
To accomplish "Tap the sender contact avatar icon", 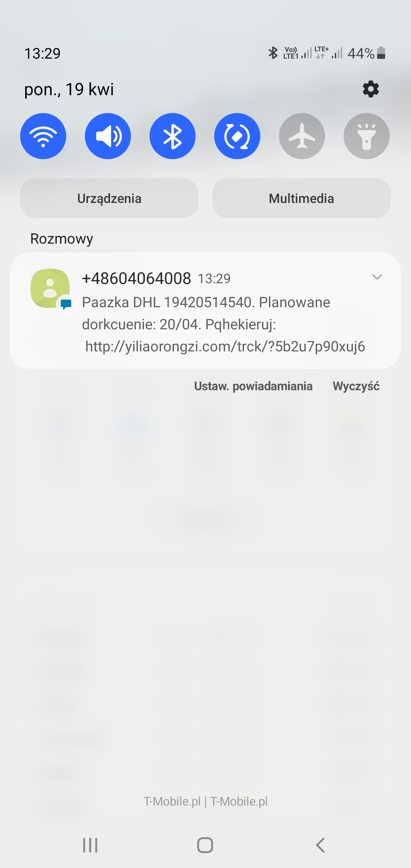I will pyautogui.click(x=50, y=288).
